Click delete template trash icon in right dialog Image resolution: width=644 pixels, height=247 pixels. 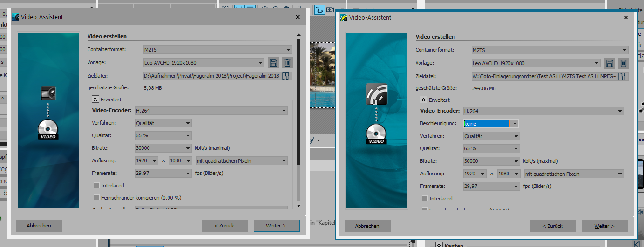(624, 63)
